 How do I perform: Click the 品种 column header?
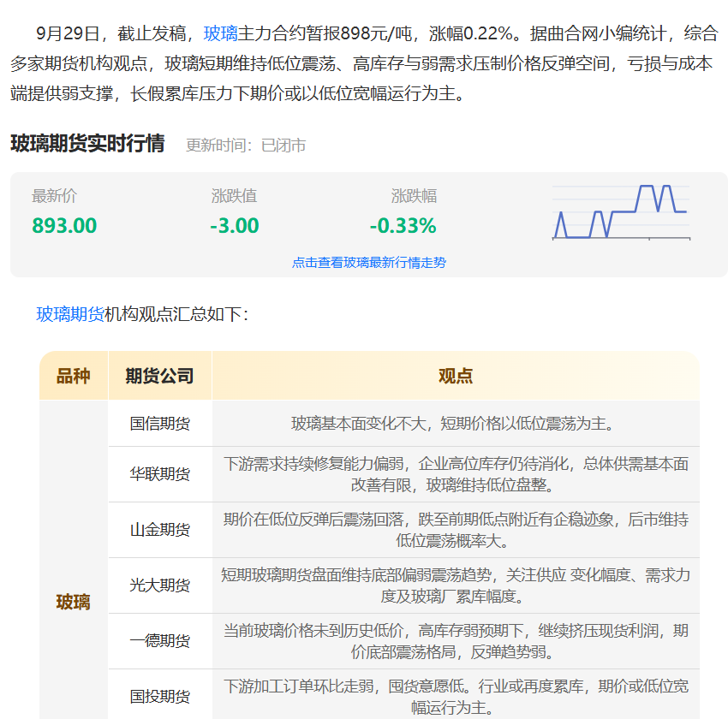[x=74, y=376]
